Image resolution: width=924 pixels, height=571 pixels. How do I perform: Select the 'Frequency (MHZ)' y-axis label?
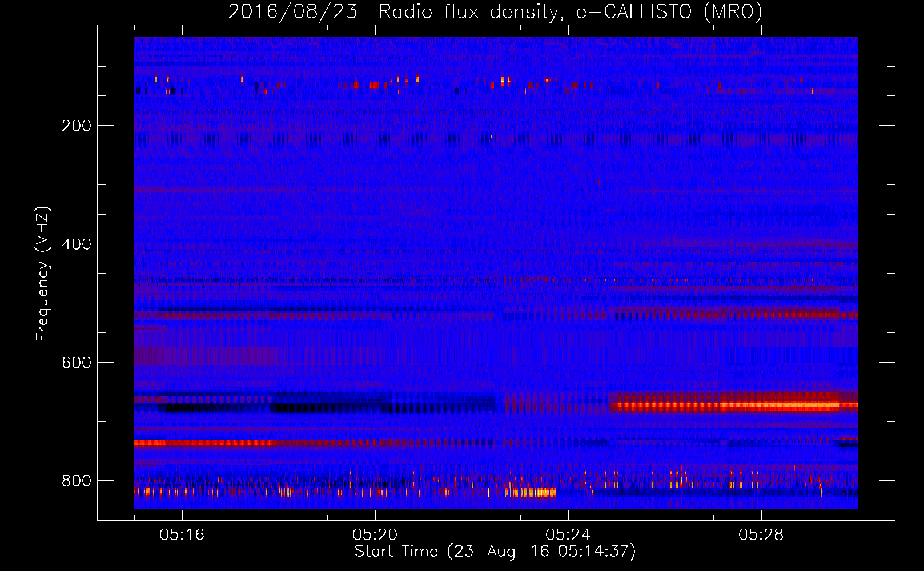pyautogui.click(x=43, y=274)
